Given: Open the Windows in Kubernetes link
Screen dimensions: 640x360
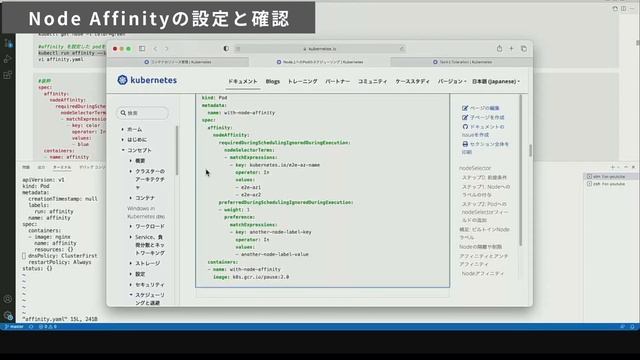Looking at the screenshot, I should 146,212.
